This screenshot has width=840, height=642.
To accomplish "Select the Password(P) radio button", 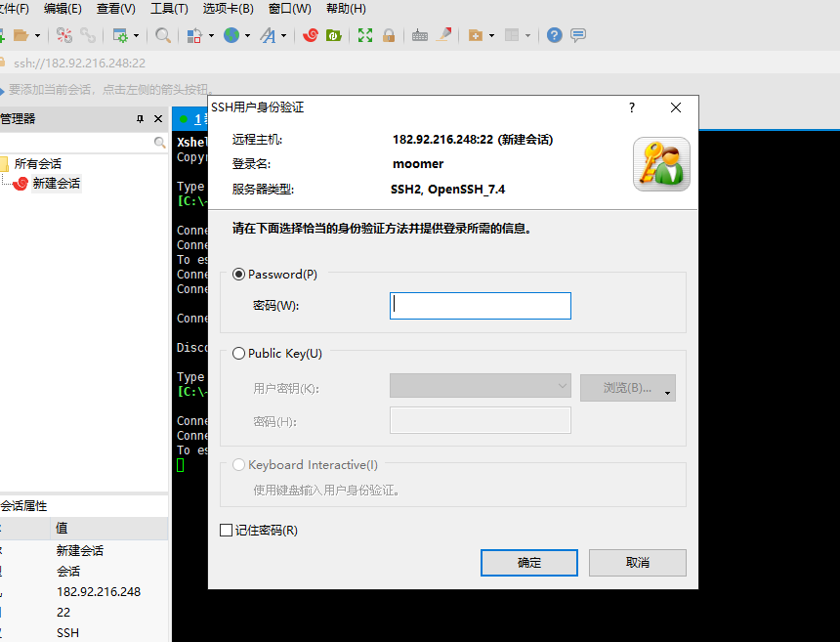I will pyautogui.click(x=239, y=275).
